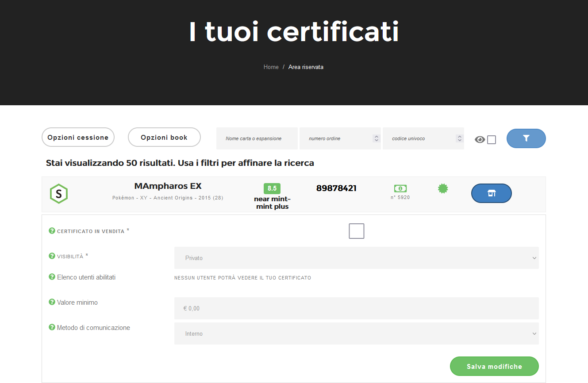Image resolution: width=588 pixels, height=383 pixels.
Task: Open help icon for Metodo di comunicazione
Action: coord(52,328)
